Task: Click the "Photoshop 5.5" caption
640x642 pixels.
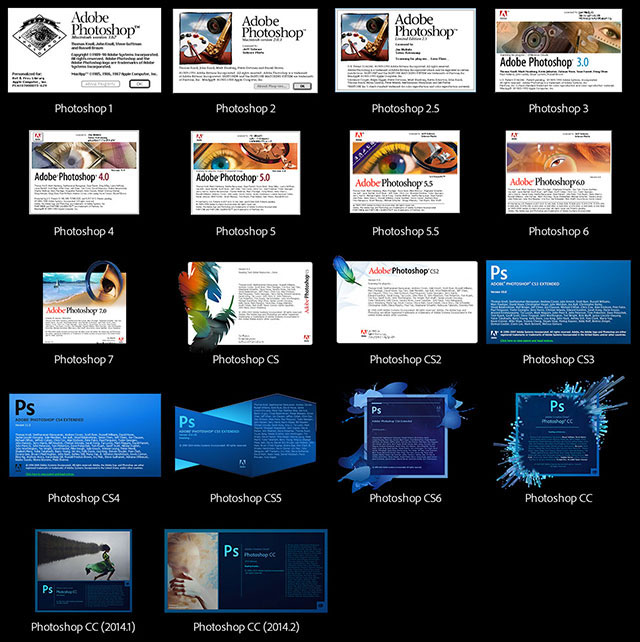Action: pos(405,231)
